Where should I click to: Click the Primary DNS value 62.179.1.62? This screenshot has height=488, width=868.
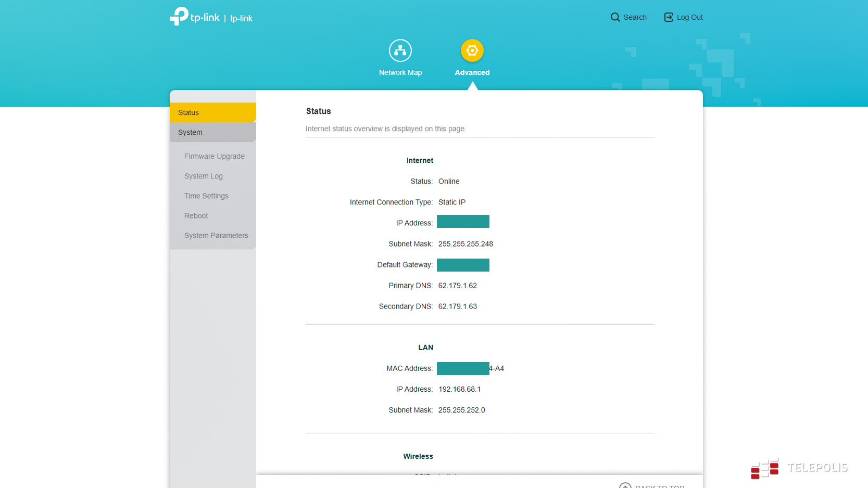457,285
